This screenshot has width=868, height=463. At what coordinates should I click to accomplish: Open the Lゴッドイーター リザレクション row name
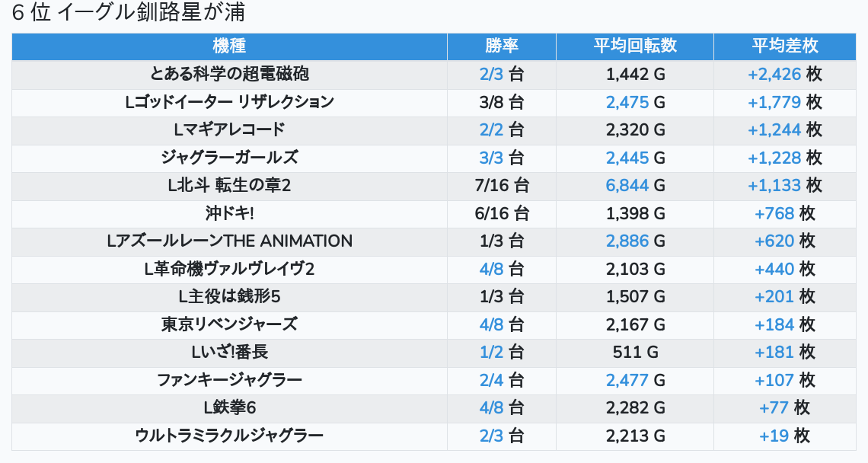229,102
